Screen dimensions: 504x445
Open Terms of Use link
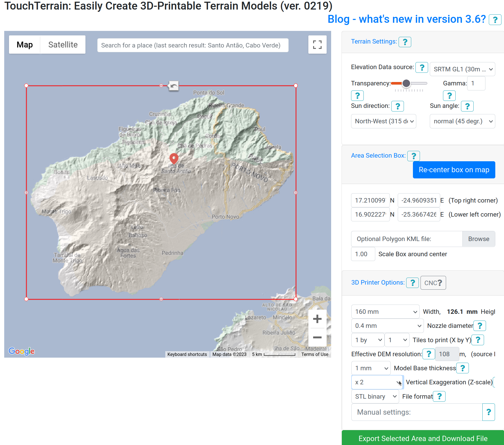[x=315, y=354]
